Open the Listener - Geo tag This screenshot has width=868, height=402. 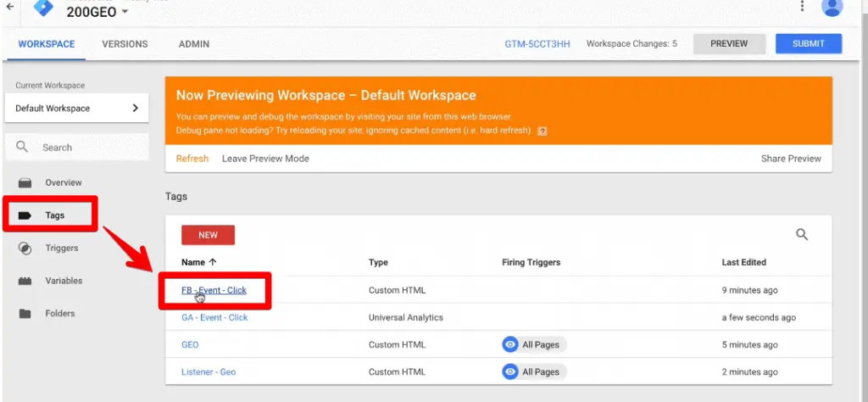pos(209,372)
